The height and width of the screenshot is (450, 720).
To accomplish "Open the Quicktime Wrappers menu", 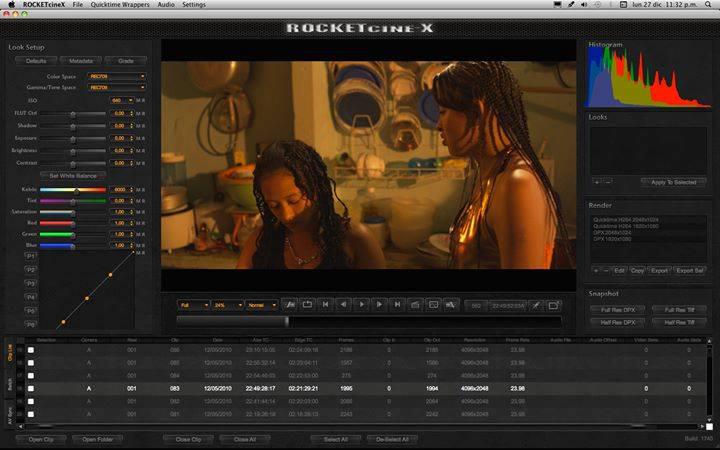I will tap(121, 5).
